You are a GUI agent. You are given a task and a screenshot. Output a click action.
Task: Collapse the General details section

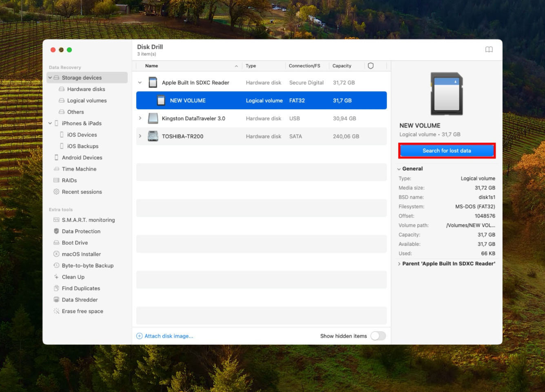pos(399,169)
